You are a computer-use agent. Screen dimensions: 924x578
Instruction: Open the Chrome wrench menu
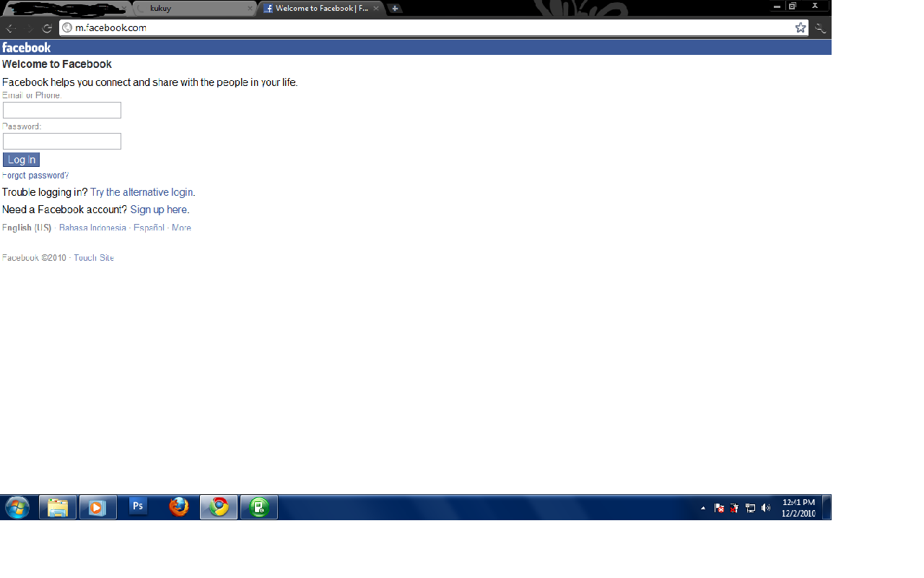(821, 28)
